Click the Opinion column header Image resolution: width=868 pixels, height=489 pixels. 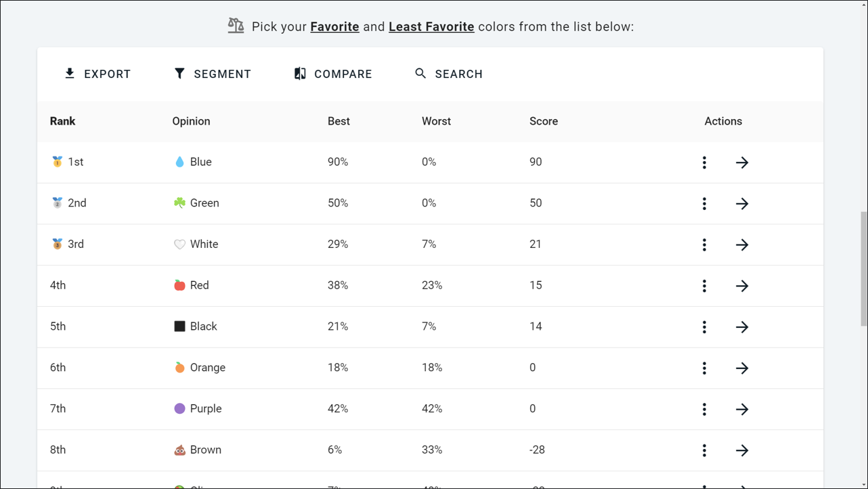click(191, 121)
